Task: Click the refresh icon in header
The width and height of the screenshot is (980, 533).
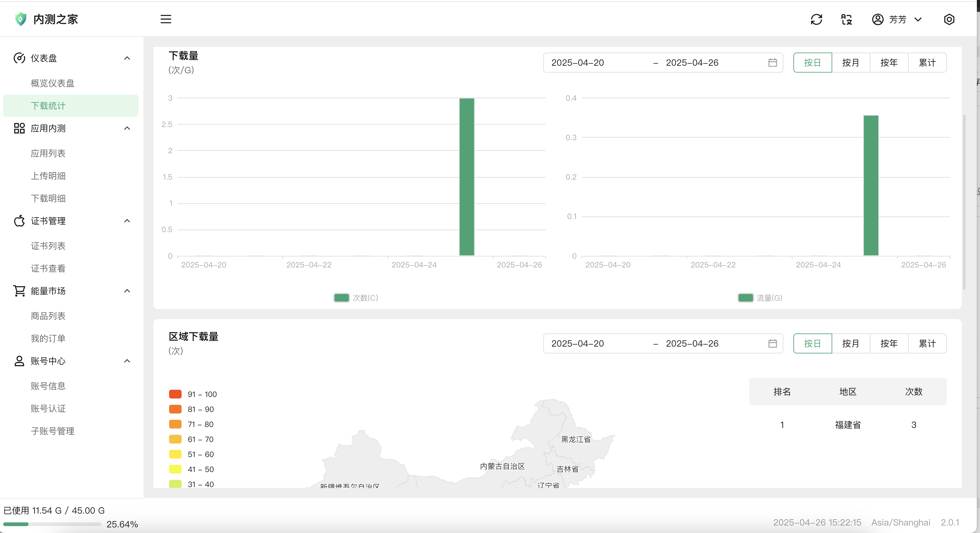Action: tap(817, 19)
